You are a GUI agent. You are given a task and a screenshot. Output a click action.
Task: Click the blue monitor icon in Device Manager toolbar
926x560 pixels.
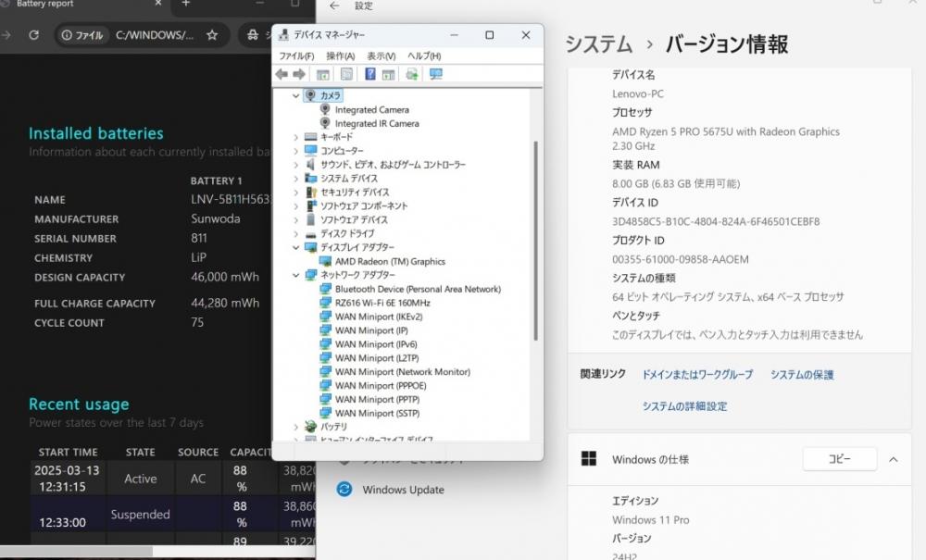pyautogui.click(x=436, y=74)
